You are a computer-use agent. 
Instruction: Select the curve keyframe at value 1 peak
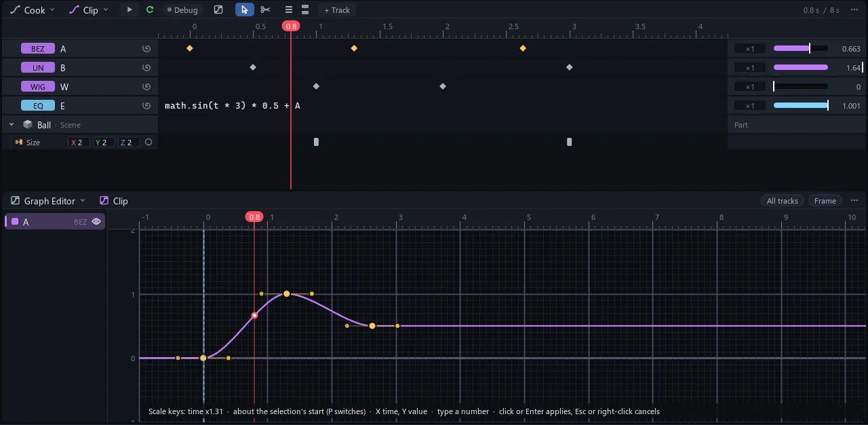click(287, 294)
